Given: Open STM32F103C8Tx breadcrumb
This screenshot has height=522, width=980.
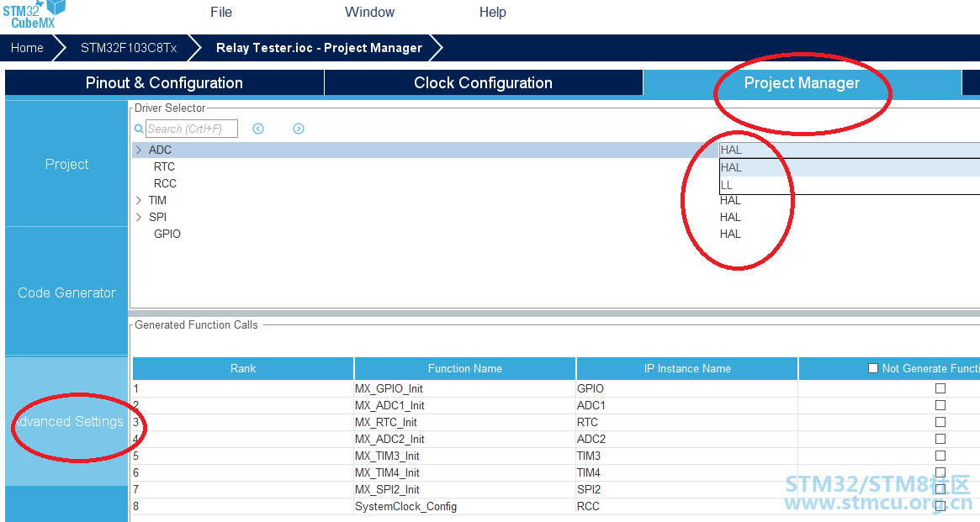Looking at the screenshot, I should point(129,48).
